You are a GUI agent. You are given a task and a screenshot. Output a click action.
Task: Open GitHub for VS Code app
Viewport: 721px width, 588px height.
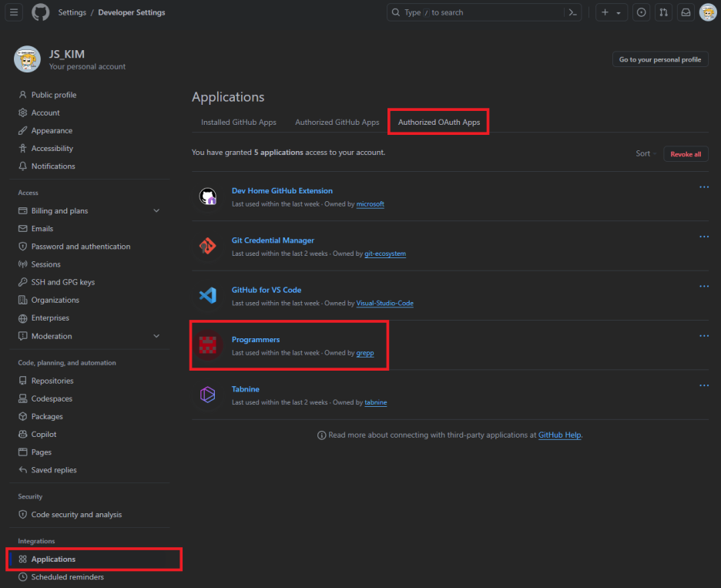pos(267,290)
